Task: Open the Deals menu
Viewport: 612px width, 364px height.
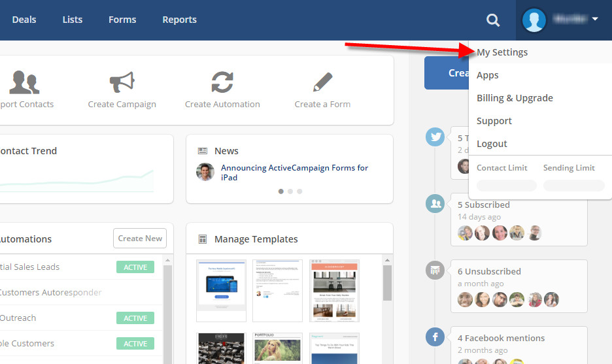Action: point(24,20)
